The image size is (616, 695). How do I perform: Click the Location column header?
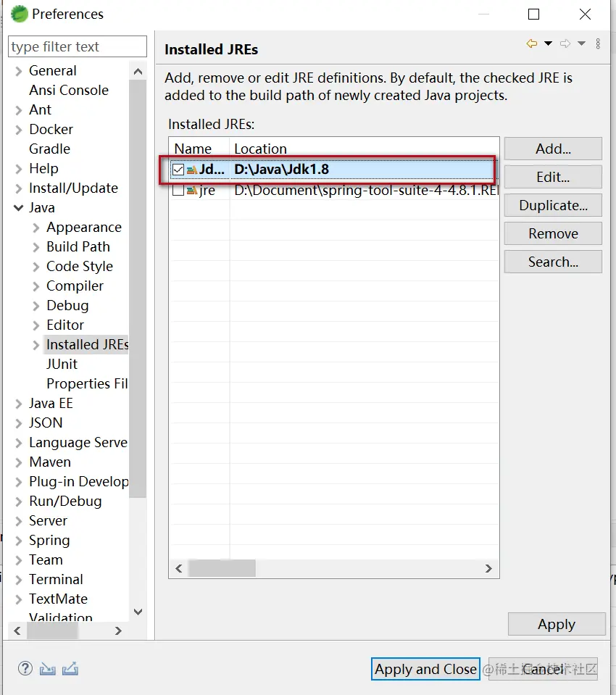coord(365,149)
